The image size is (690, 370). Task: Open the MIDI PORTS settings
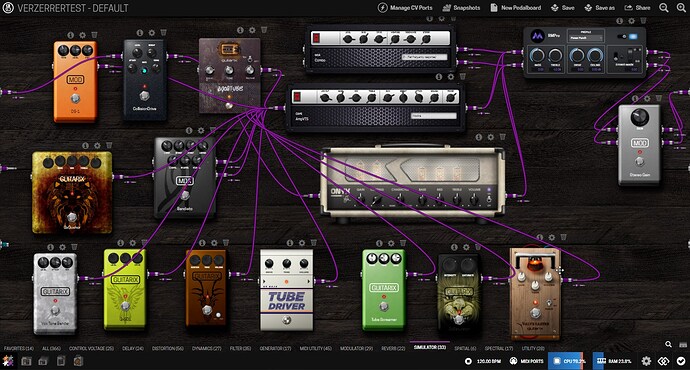[x=526, y=361]
